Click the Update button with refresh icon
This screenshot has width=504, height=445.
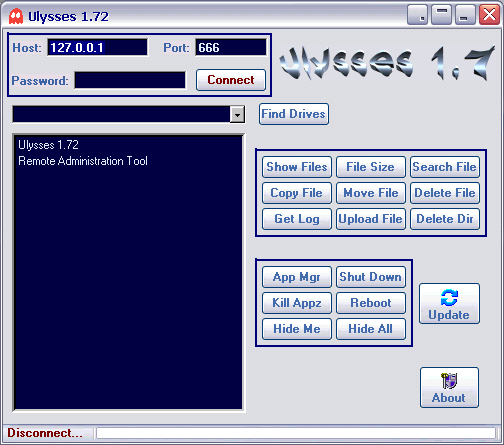[x=449, y=304]
